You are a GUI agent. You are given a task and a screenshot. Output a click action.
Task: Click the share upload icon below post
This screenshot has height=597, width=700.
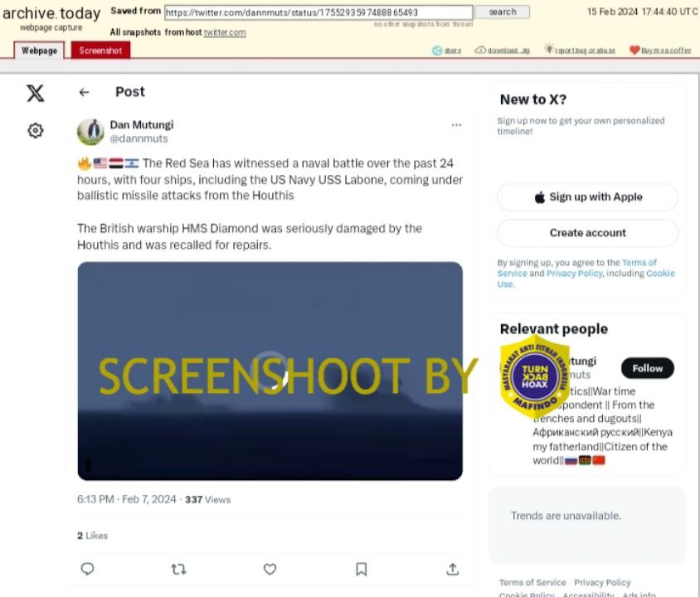[452, 569]
